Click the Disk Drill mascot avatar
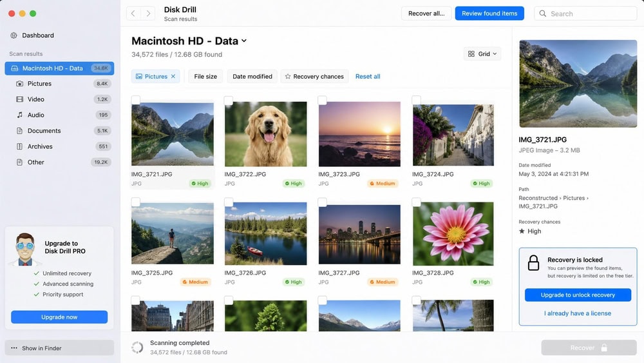Image resolution: width=644 pixels, height=363 pixels. pos(25,249)
